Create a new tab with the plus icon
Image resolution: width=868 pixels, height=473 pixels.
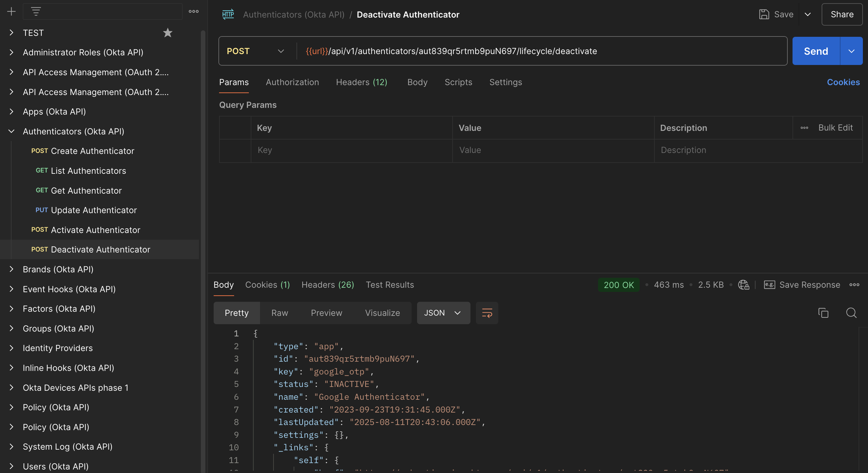point(11,11)
